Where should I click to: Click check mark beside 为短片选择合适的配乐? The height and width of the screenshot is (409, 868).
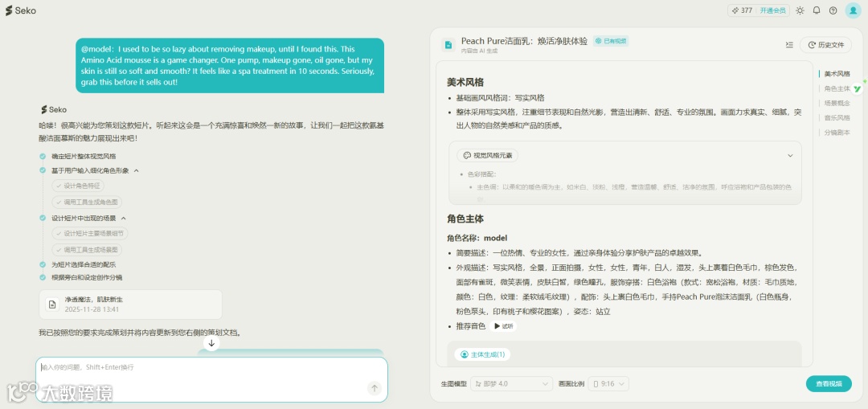tap(43, 264)
